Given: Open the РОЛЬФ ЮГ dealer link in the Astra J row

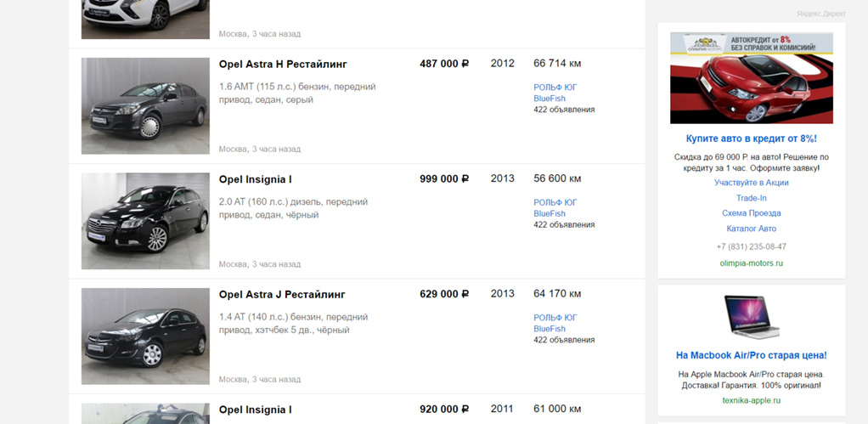Looking at the screenshot, I should pyautogui.click(x=555, y=318).
